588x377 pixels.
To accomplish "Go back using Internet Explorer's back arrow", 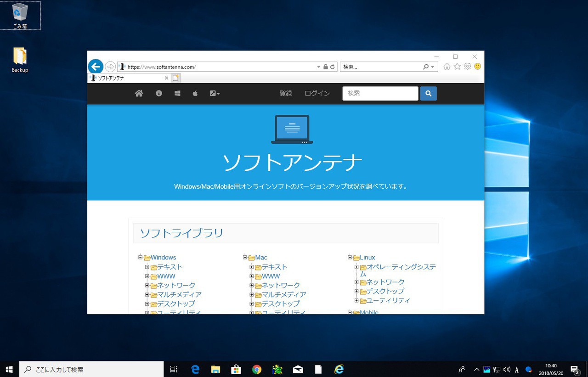I will point(96,67).
